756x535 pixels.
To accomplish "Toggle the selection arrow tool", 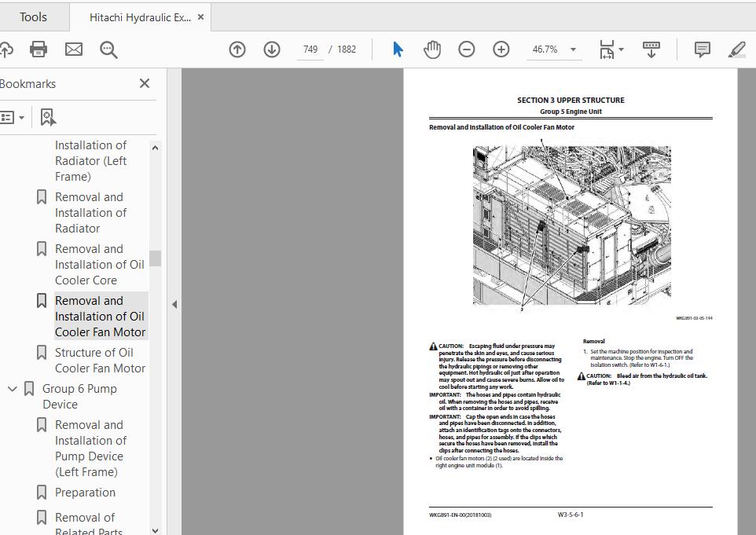I will coord(398,49).
